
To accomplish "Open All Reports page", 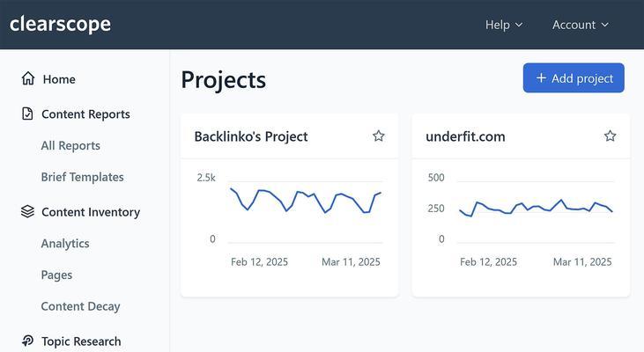I will tap(70, 146).
